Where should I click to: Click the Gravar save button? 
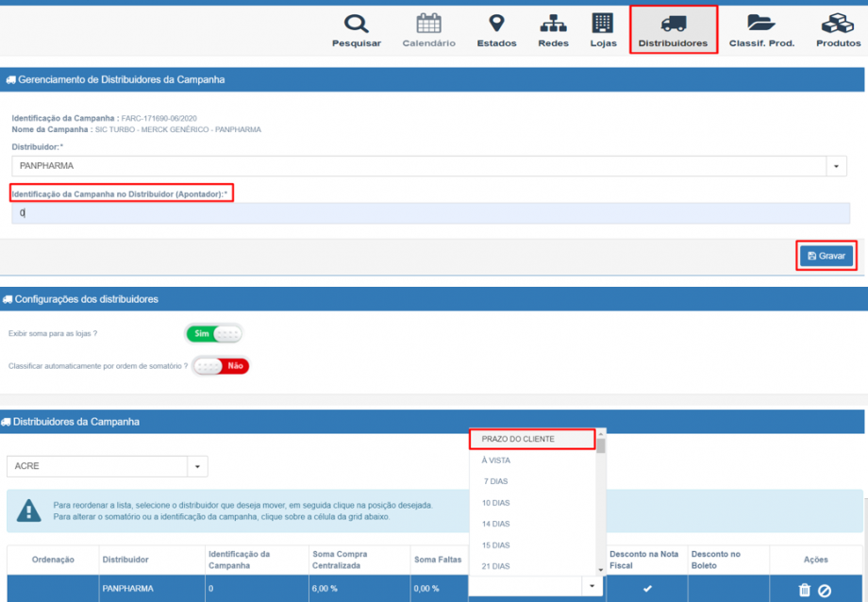826,256
